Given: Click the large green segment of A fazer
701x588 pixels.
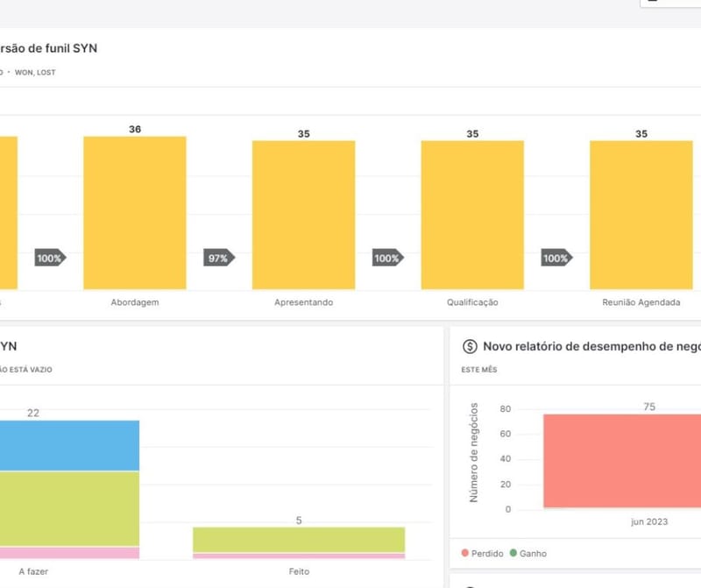Looking at the screenshot, I should point(70,508).
